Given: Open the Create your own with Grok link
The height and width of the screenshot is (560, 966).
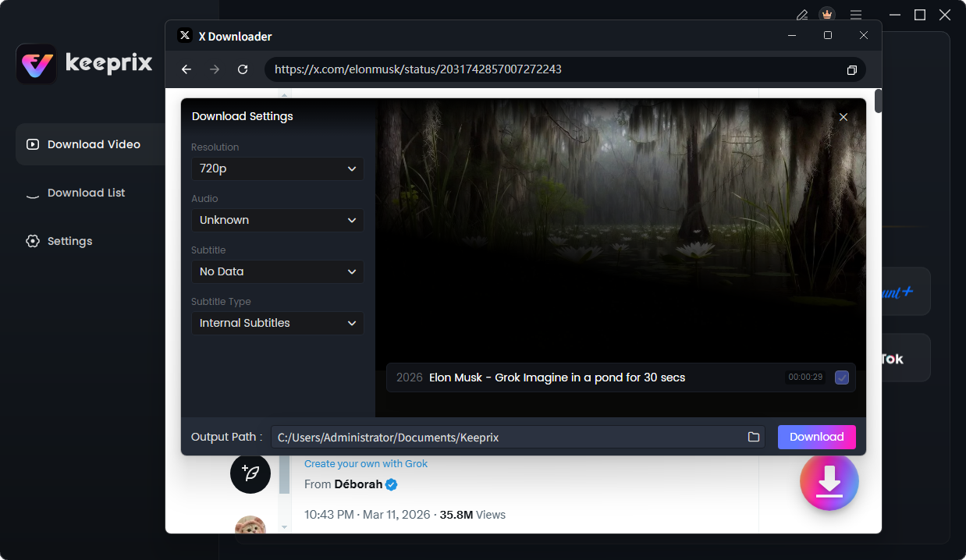Looking at the screenshot, I should pyautogui.click(x=366, y=463).
